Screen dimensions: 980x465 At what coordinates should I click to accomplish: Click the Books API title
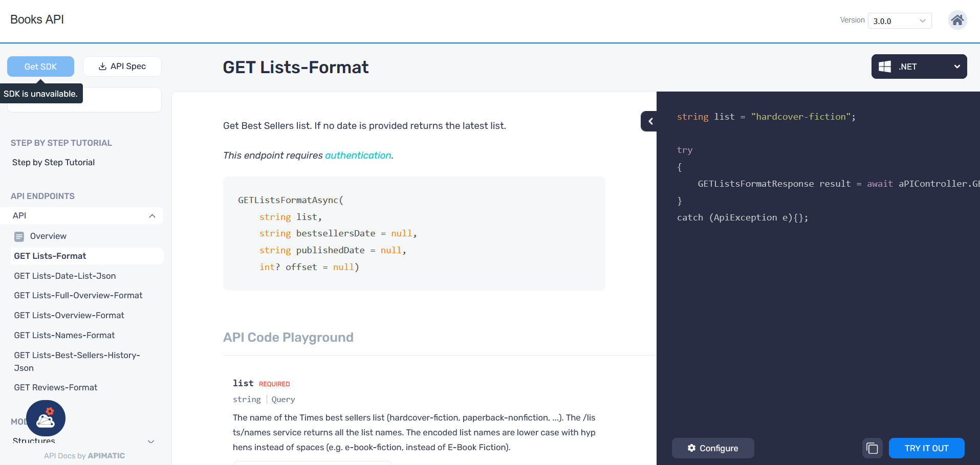pyautogui.click(x=37, y=19)
